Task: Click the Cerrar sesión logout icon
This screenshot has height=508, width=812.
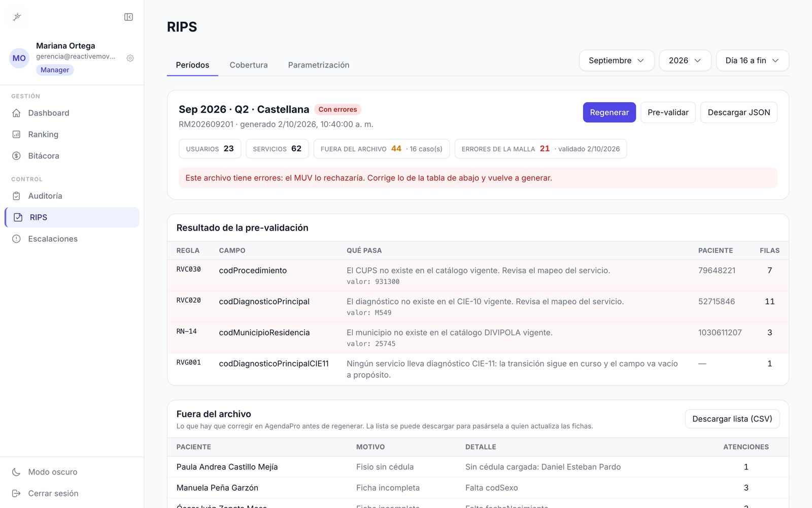Action: [17, 493]
